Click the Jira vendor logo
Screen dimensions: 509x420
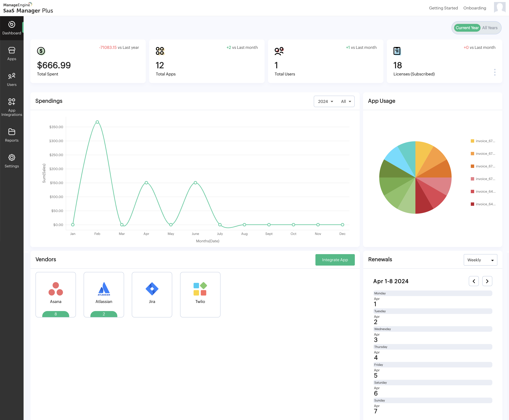click(x=152, y=289)
